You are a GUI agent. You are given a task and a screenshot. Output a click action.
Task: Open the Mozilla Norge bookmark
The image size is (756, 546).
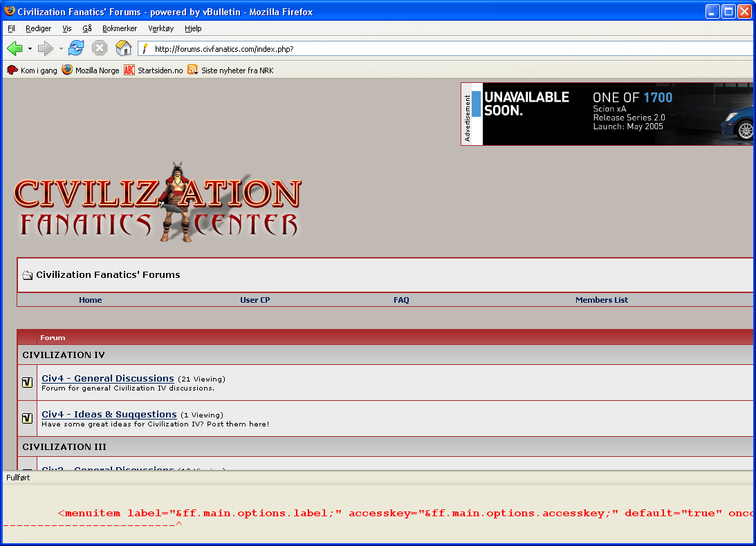tap(91, 70)
